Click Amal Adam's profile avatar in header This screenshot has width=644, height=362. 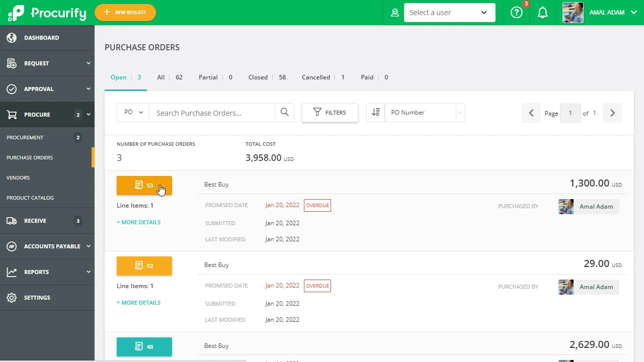(x=573, y=13)
